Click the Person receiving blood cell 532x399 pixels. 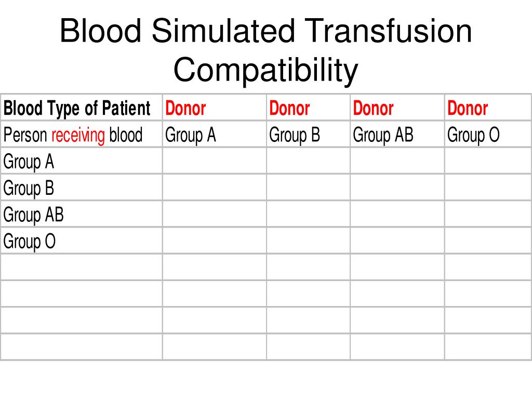click(82, 134)
